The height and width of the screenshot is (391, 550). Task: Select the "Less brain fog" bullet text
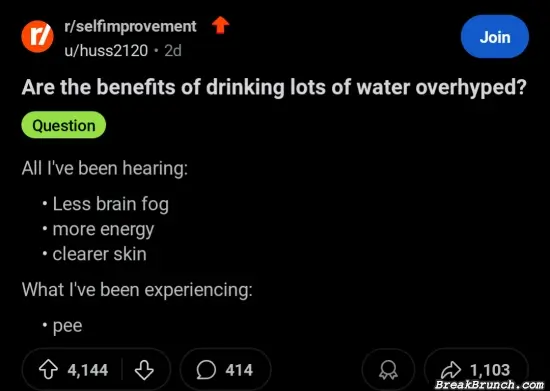110,204
